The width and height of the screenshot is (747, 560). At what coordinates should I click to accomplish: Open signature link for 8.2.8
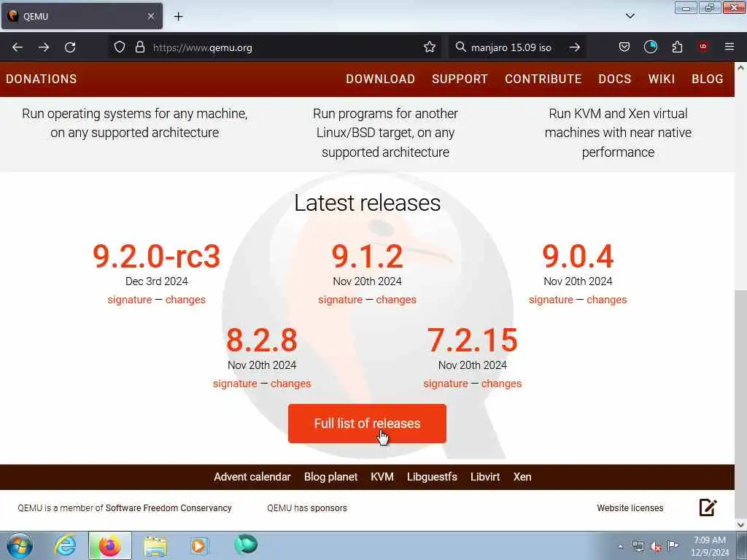(235, 384)
